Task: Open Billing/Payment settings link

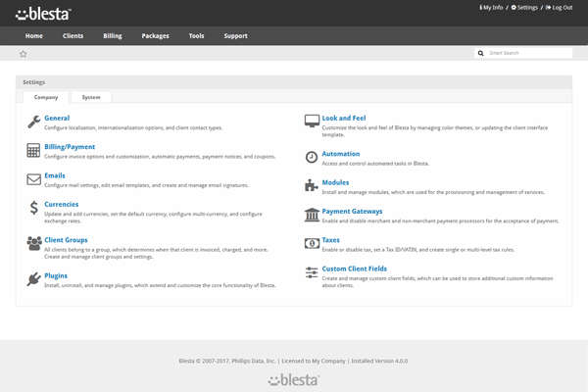Action: (70, 147)
